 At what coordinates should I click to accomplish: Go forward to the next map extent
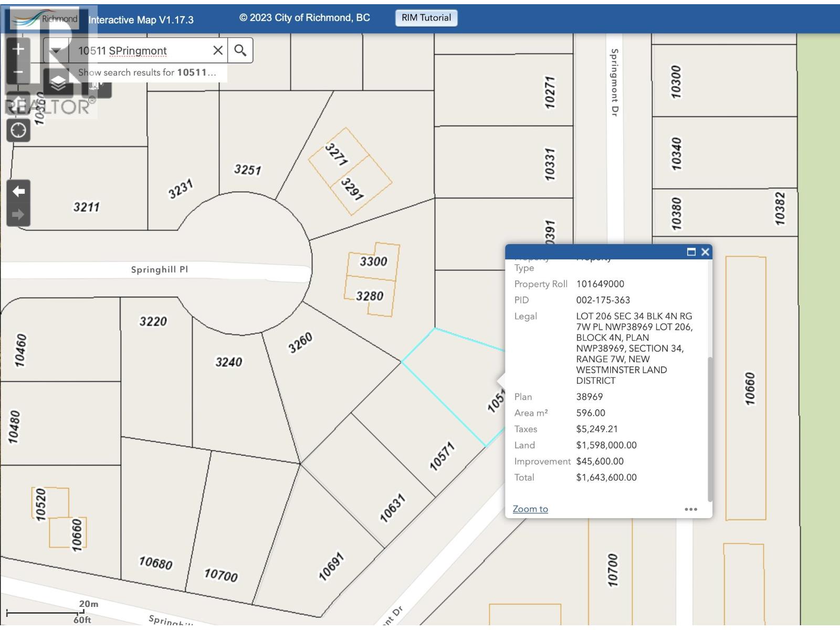[x=18, y=213]
